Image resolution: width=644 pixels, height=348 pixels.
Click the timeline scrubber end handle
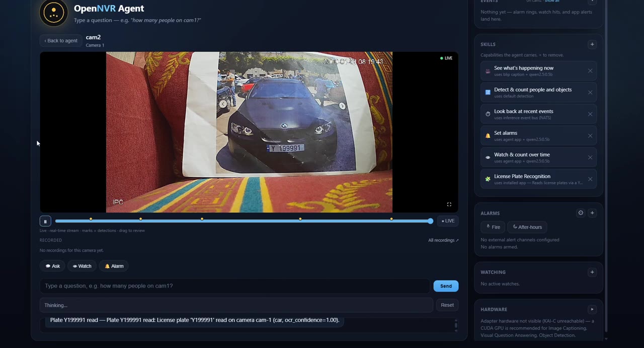[x=430, y=221]
